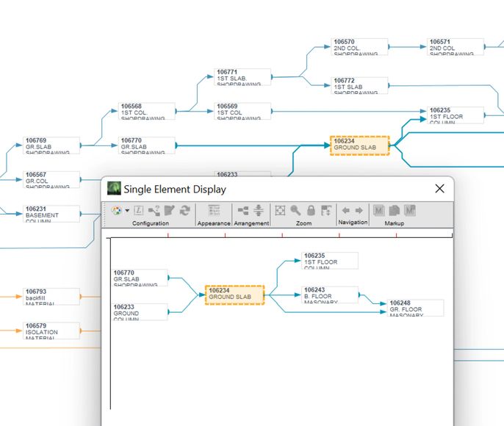Select the 106769 GR.SLAB node in main diagram
This screenshot has width=504, height=426.
[x=51, y=144]
